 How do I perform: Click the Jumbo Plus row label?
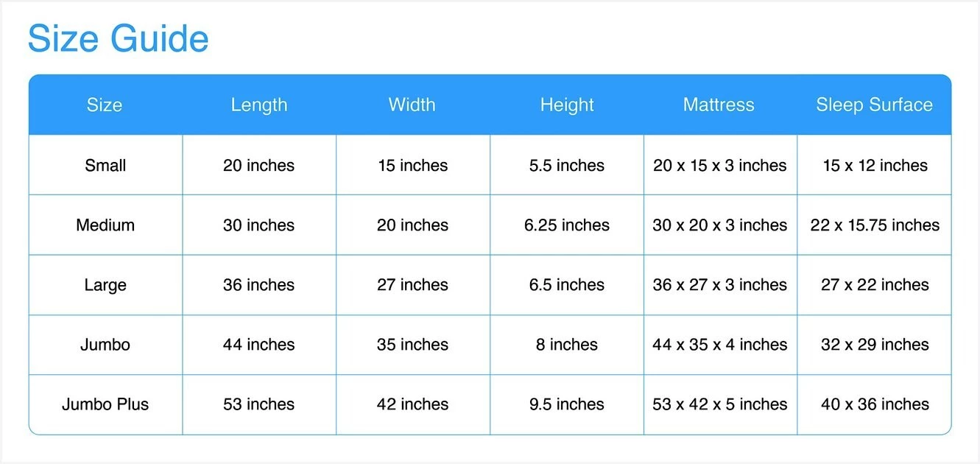pyautogui.click(x=105, y=404)
